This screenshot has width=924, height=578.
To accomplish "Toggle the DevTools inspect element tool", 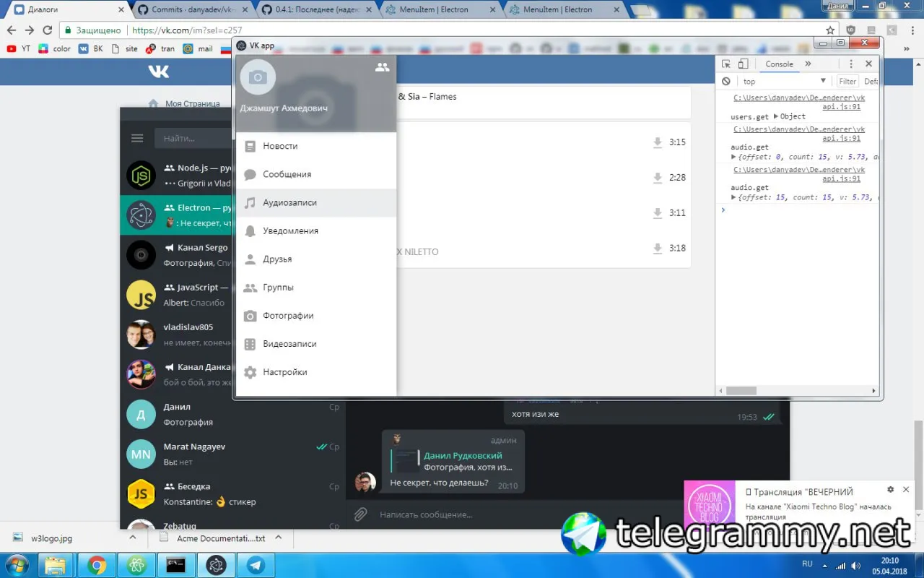I will [726, 64].
